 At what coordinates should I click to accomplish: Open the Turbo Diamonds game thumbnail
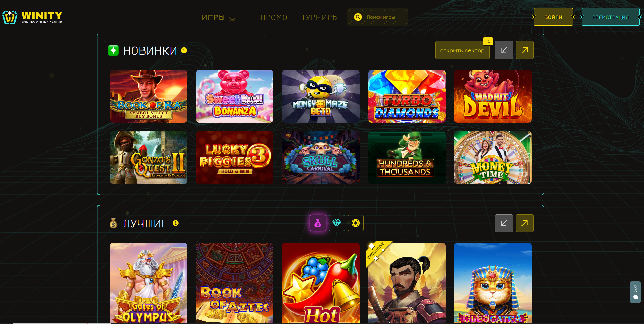click(407, 96)
